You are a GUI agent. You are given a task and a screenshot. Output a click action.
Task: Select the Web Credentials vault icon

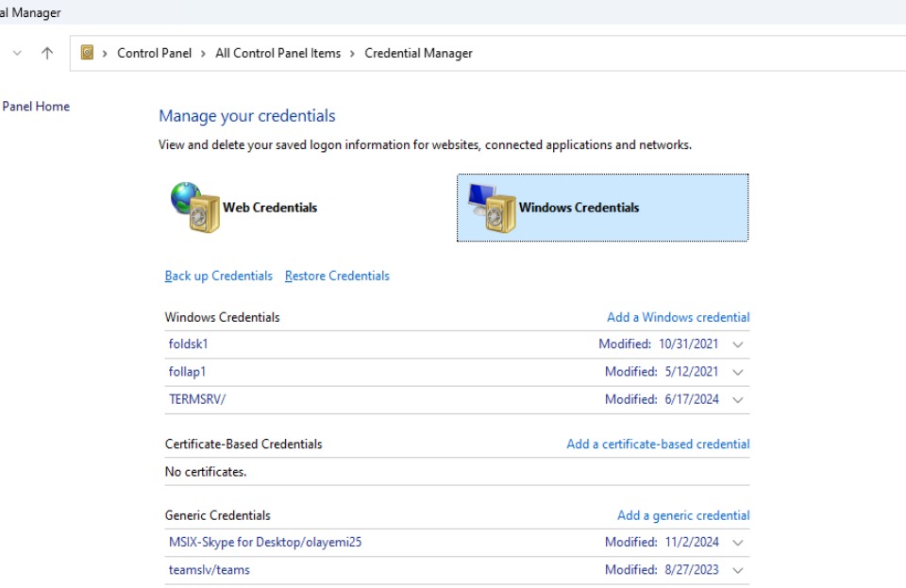(198, 206)
